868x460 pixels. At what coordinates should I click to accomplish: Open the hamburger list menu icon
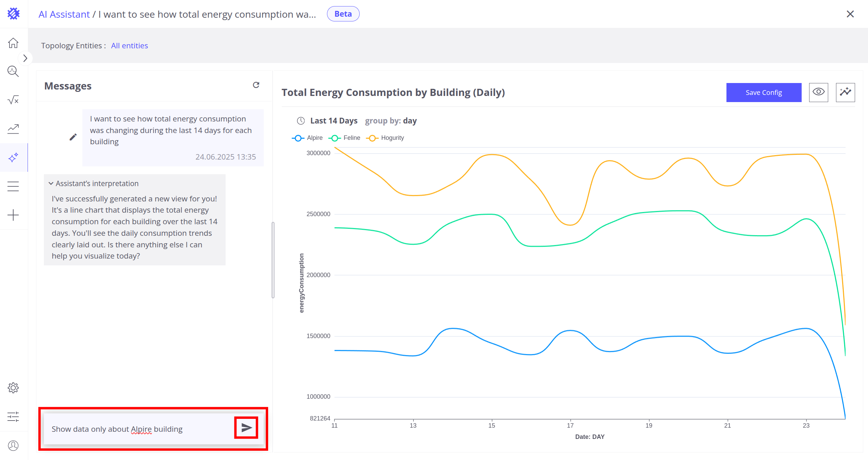tap(13, 186)
